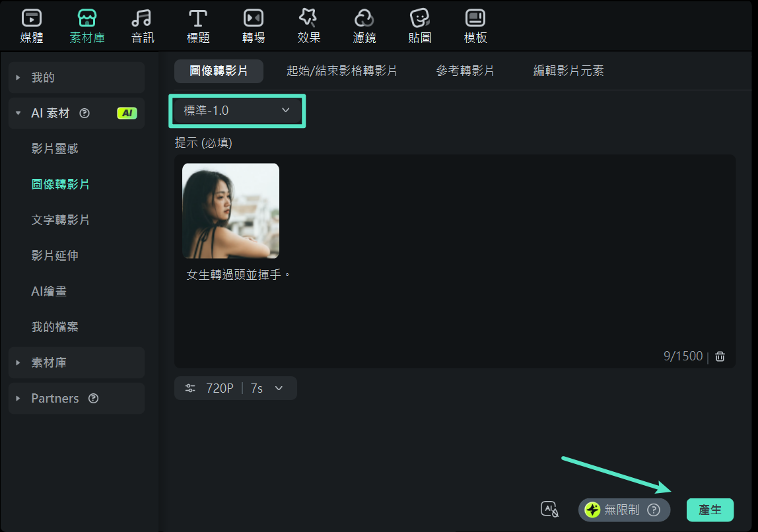Click the 無限制 credits button
This screenshot has height=532, width=758.
[623, 510]
